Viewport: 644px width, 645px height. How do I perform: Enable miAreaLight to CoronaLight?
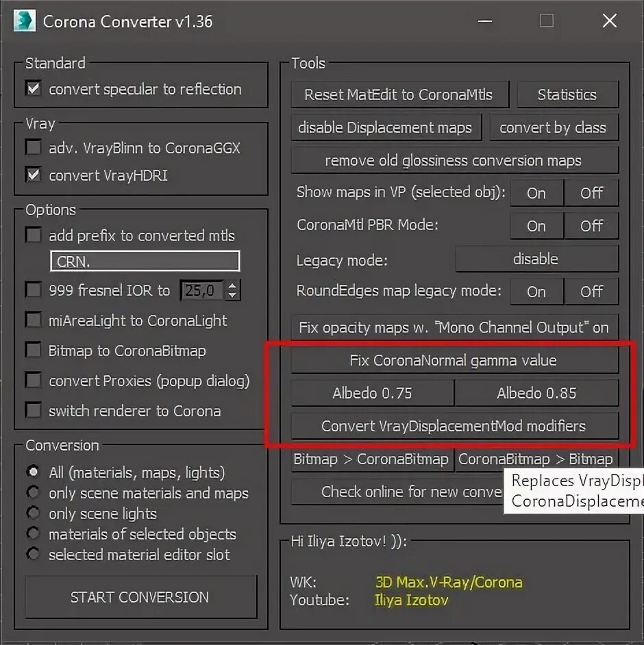pos(34,320)
